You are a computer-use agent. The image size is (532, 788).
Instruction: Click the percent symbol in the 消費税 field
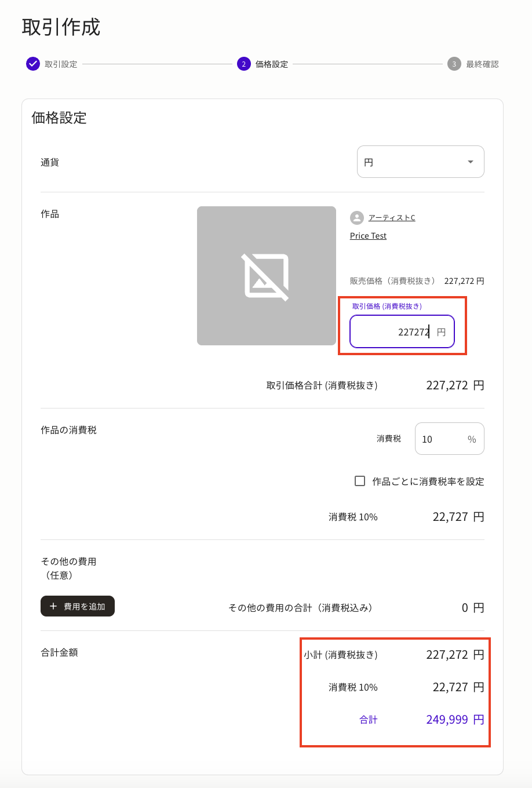coord(472,439)
